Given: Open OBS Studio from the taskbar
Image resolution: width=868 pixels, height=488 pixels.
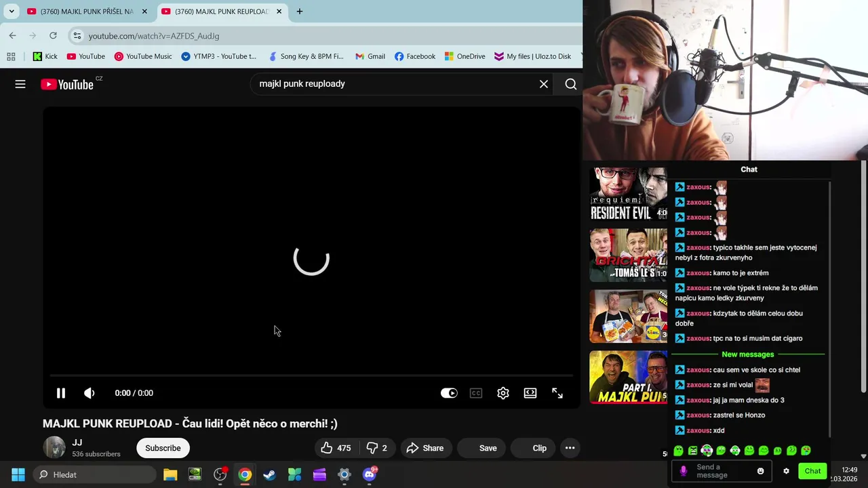Looking at the screenshot, I should [x=220, y=474].
